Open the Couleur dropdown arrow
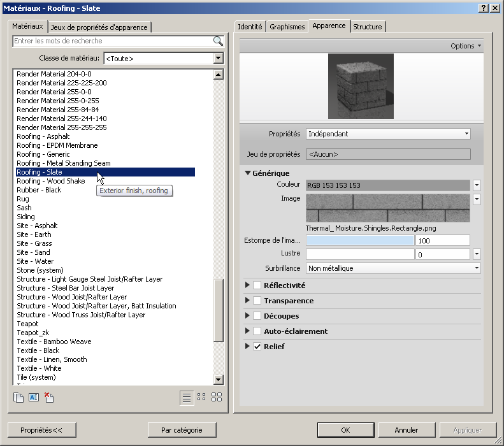This screenshot has height=446, width=504. pos(477,185)
